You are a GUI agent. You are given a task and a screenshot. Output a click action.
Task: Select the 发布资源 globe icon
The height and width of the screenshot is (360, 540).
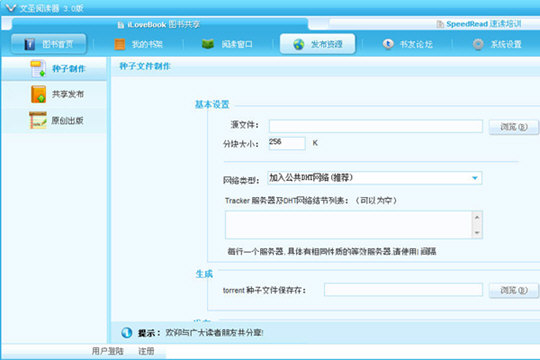pyautogui.click(x=299, y=44)
